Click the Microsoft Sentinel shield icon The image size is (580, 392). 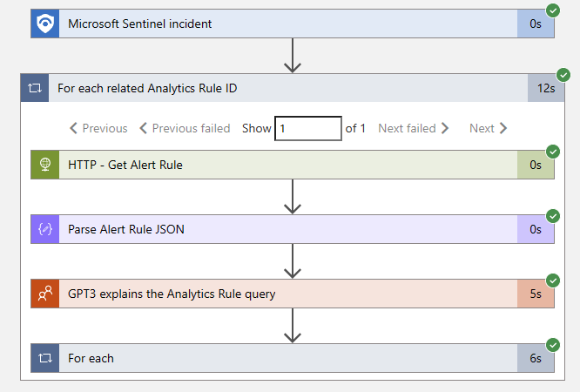(x=44, y=24)
